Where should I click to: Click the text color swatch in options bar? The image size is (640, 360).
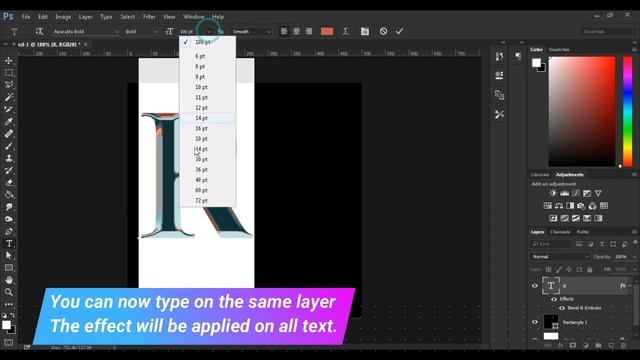tap(327, 31)
